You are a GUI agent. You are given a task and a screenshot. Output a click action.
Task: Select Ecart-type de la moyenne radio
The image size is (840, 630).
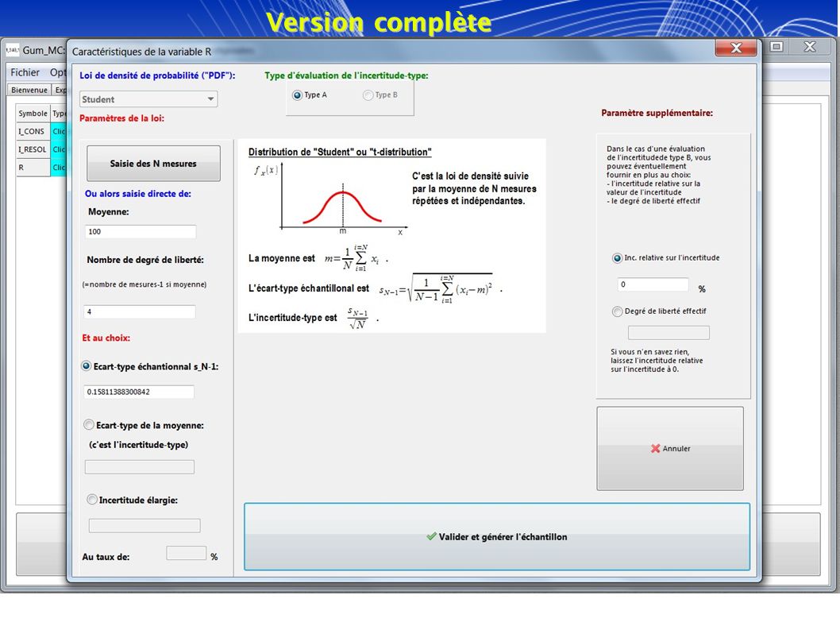[x=89, y=425]
